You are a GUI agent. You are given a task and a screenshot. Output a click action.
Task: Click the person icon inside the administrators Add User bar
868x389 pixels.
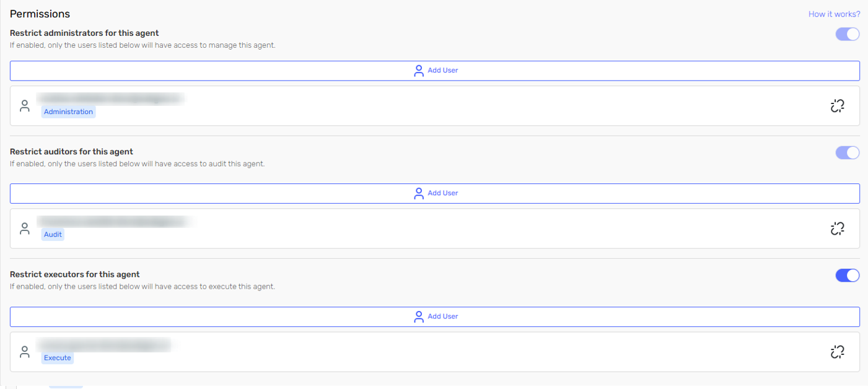coord(419,71)
